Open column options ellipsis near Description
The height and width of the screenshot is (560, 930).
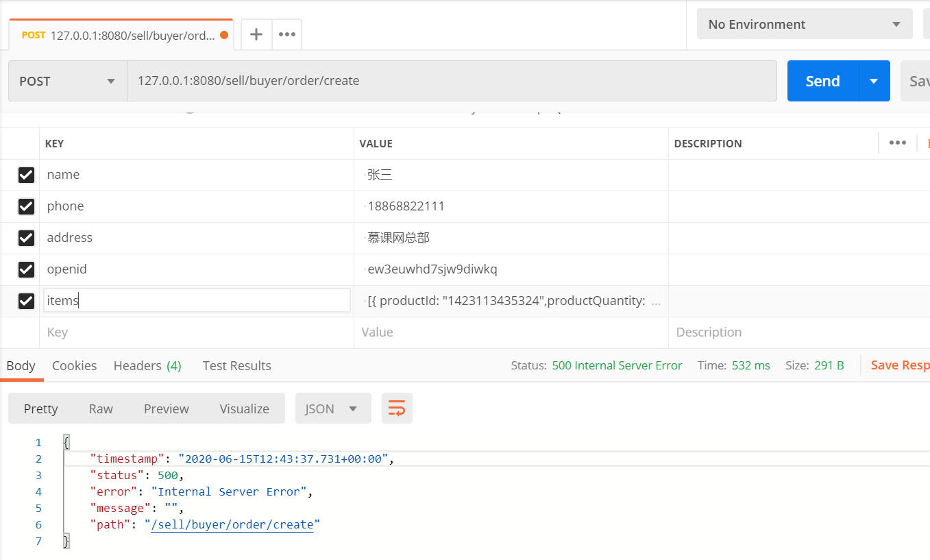coord(898,143)
